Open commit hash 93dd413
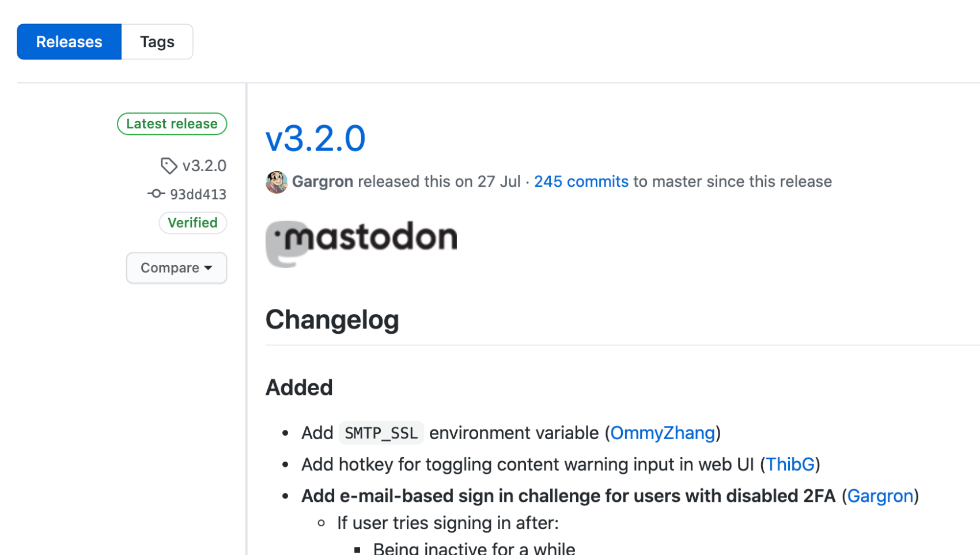 click(x=198, y=194)
